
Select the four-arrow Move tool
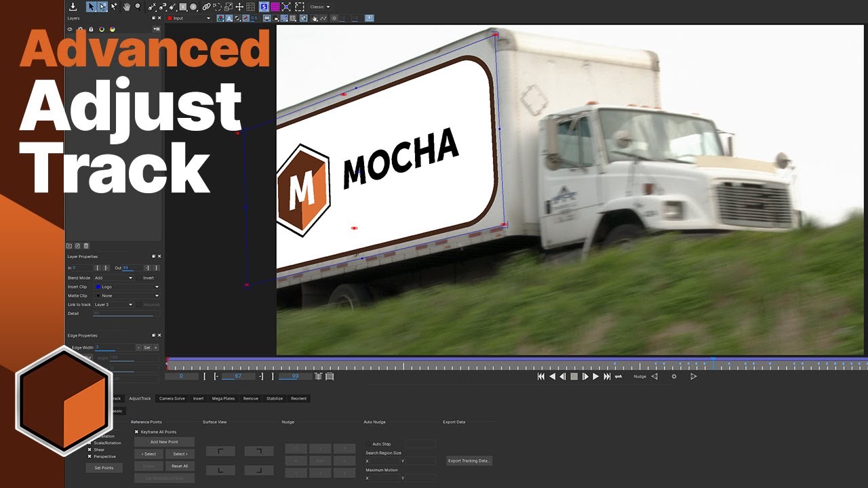point(239,7)
